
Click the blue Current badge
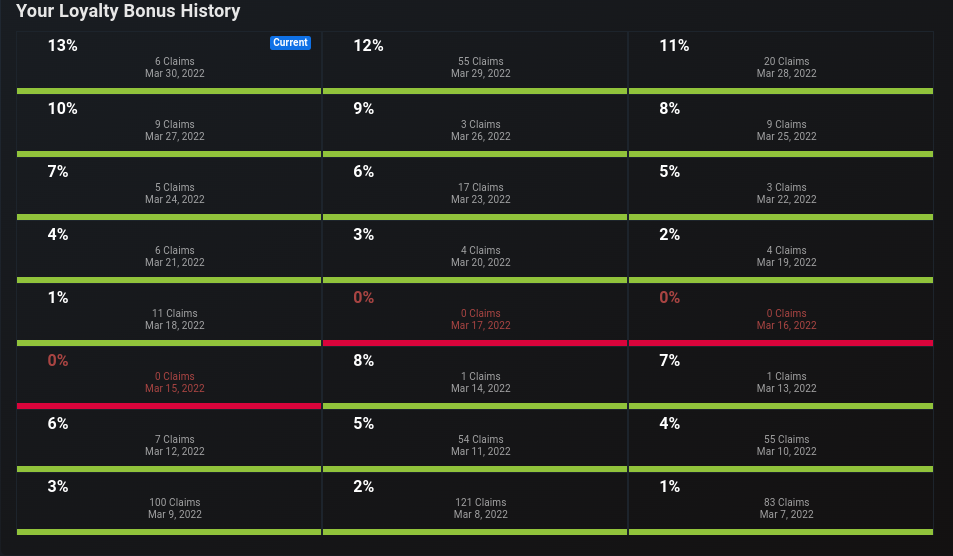pyautogui.click(x=290, y=43)
